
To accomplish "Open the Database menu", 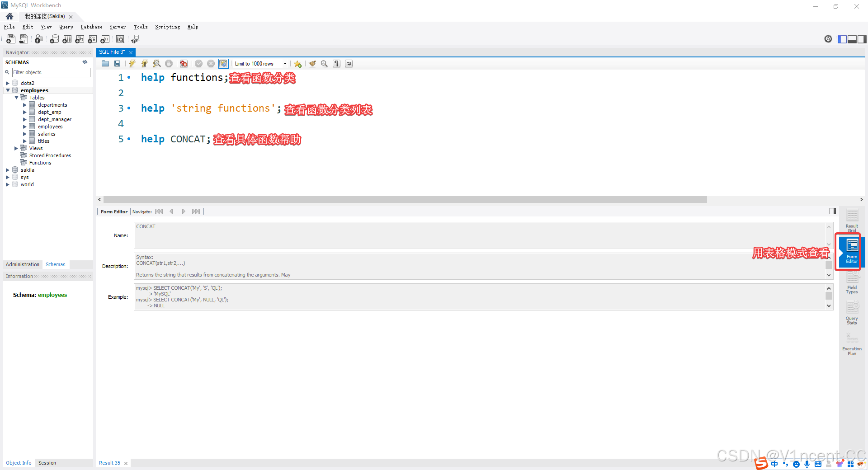I will click(x=91, y=27).
